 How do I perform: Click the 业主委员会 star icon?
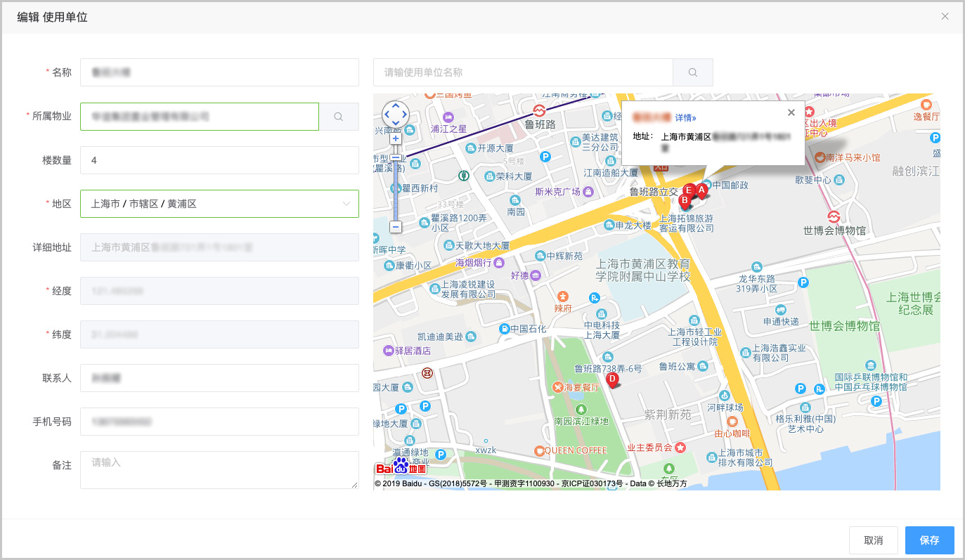(679, 447)
